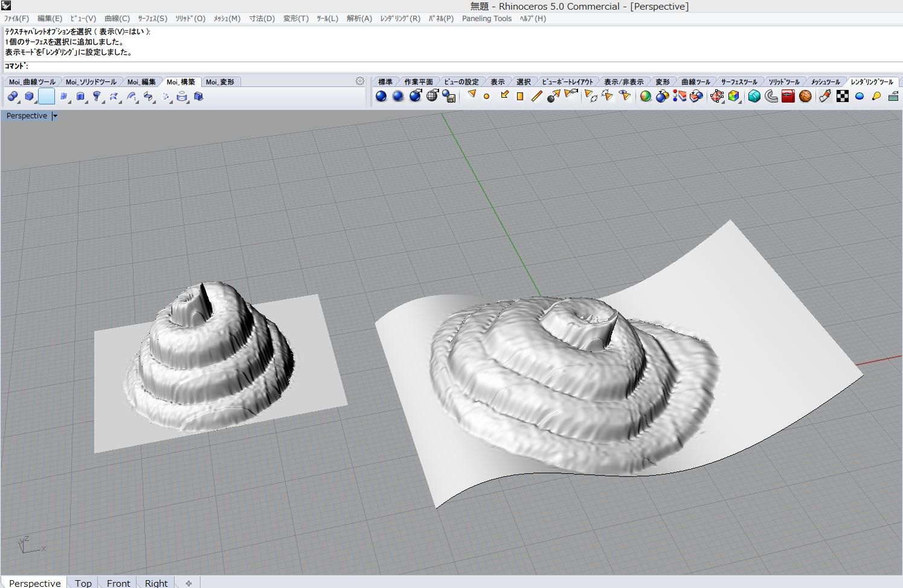Switch to the Moi_ソリッドツール toolbar tab
This screenshot has height=588, width=903.
[x=91, y=82]
